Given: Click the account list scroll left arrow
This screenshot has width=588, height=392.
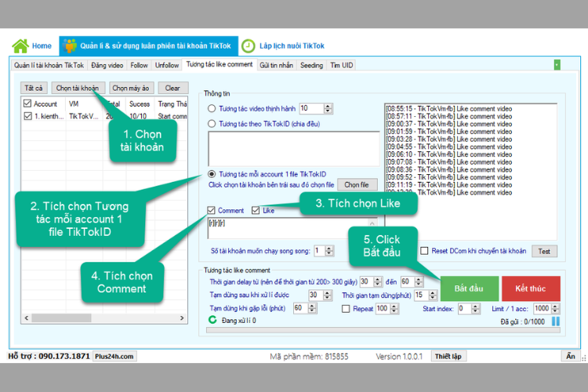Looking at the screenshot, I should [26, 318].
